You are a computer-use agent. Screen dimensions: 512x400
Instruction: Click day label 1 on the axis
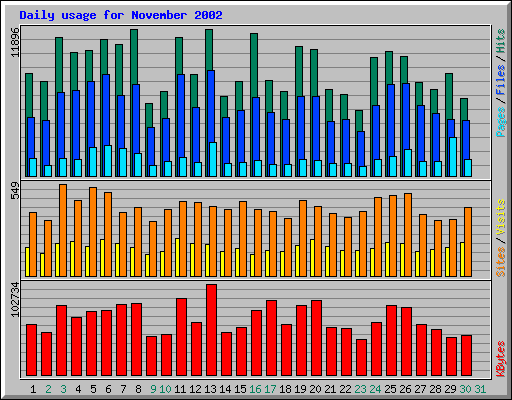pyautogui.click(x=33, y=389)
